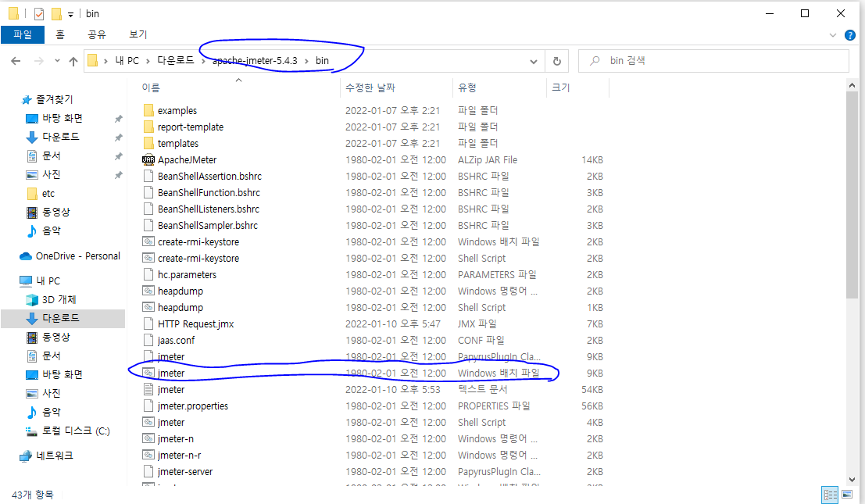Click the file list scroll up arrow
This screenshot has height=504, width=865.
coord(852,85)
